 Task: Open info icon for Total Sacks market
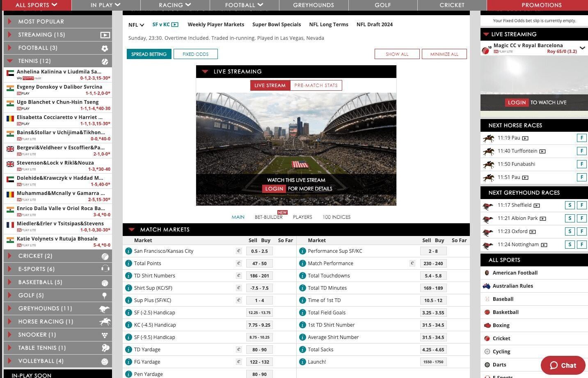pyautogui.click(x=302, y=349)
